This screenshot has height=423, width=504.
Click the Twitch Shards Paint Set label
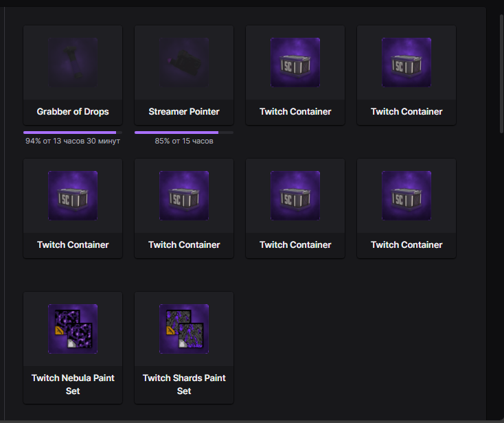tap(184, 385)
